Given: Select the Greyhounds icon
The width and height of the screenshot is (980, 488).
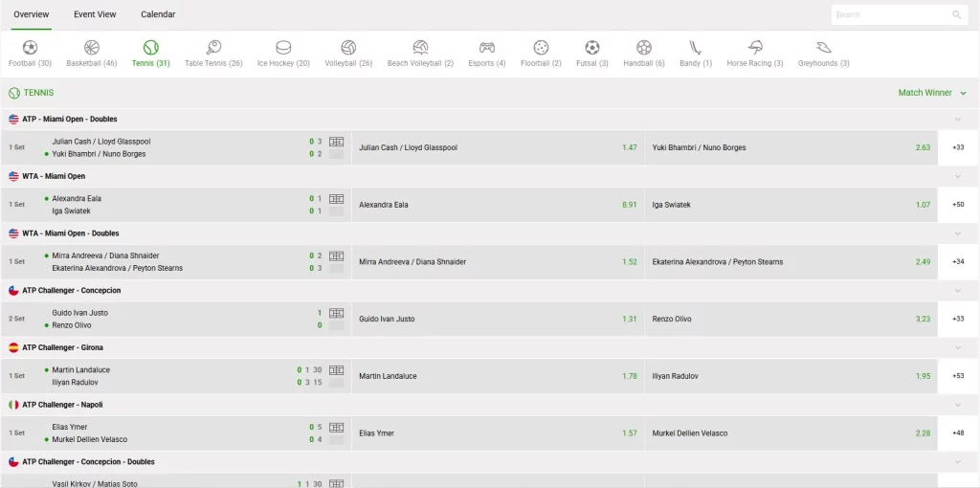Looking at the screenshot, I should tap(824, 48).
